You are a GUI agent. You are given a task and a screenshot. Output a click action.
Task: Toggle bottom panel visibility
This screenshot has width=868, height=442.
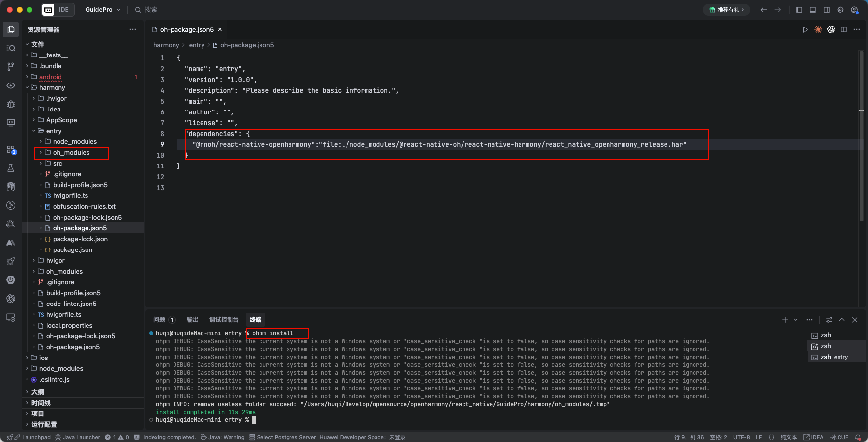[813, 10]
